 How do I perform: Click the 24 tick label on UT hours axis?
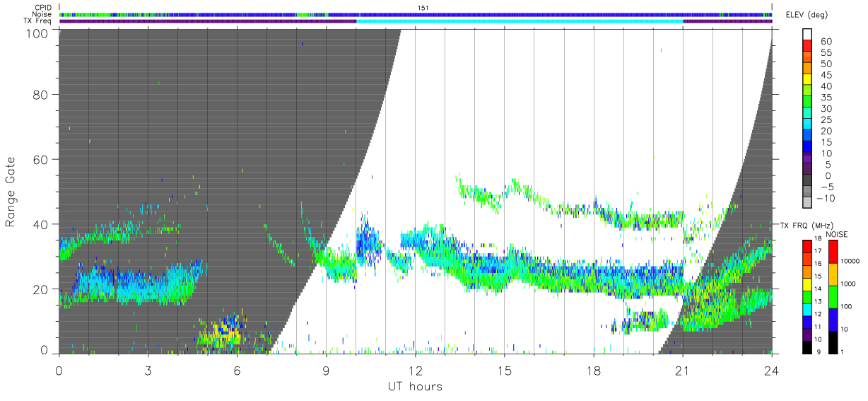pos(772,370)
